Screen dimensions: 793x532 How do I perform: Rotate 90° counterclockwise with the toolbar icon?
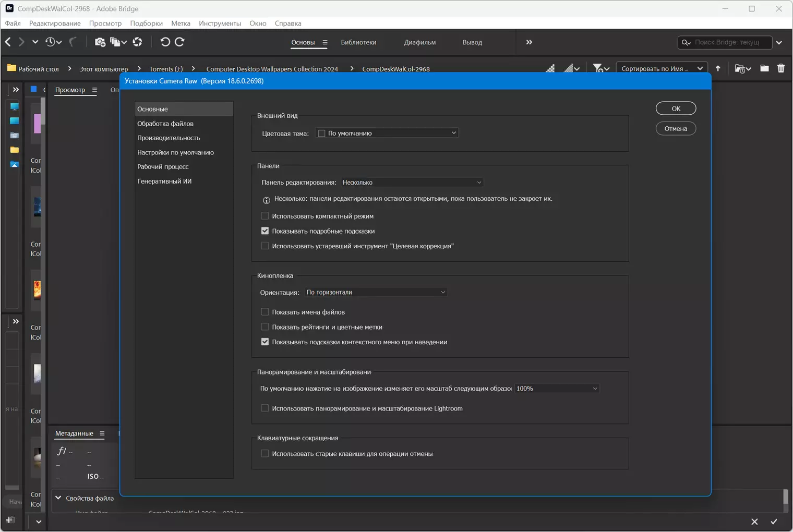tap(165, 42)
